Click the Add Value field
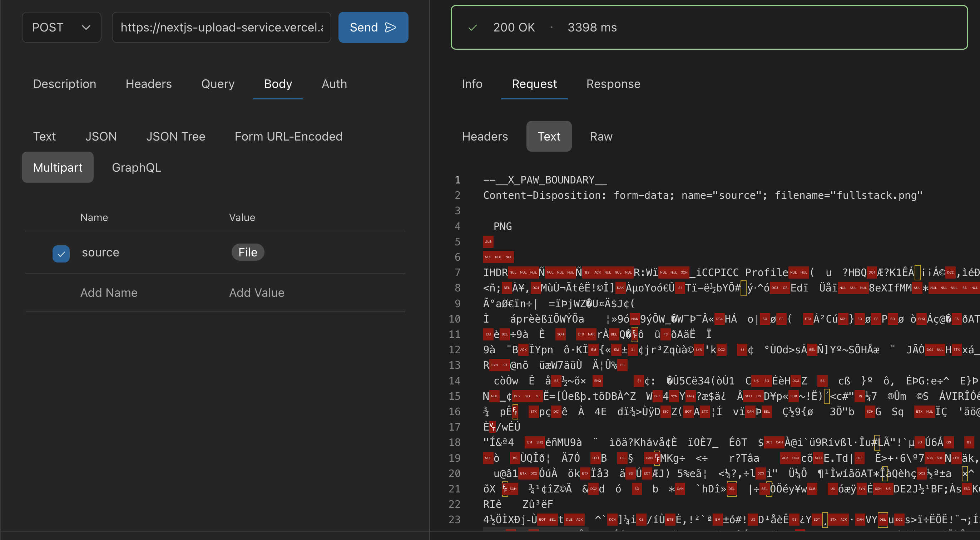Screen dimensions: 980x540 coord(256,293)
